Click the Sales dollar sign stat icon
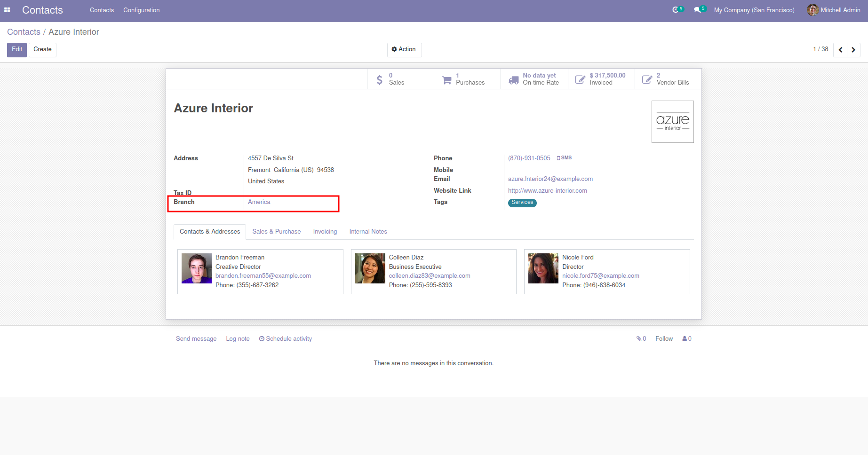 (379, 79)
